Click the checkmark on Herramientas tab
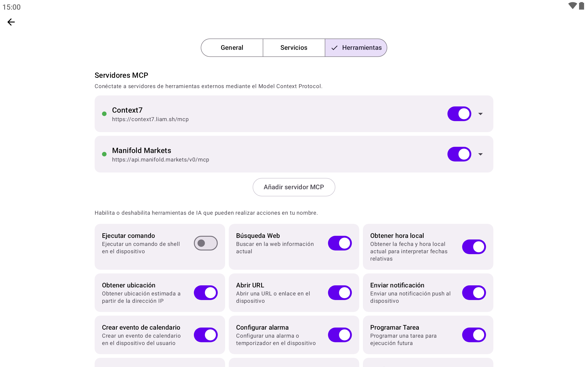The height and width of the screenshot is (367, 588). click(334, 48)
